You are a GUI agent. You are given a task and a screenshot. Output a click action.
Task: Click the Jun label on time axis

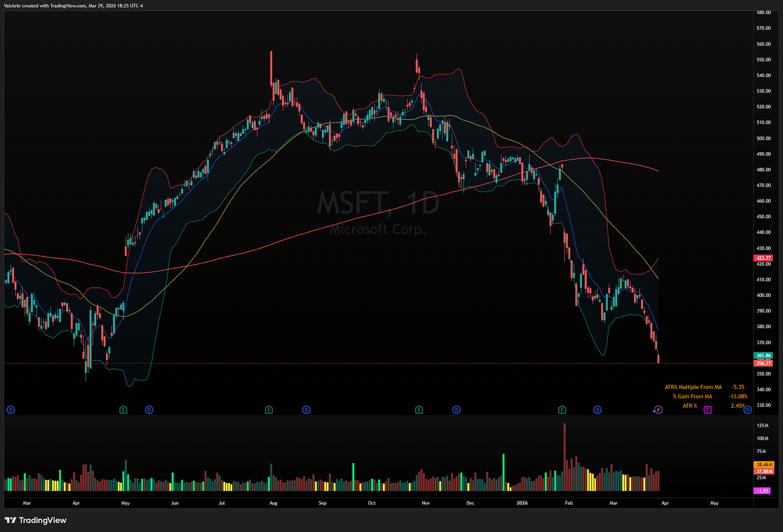coord(175,503)
